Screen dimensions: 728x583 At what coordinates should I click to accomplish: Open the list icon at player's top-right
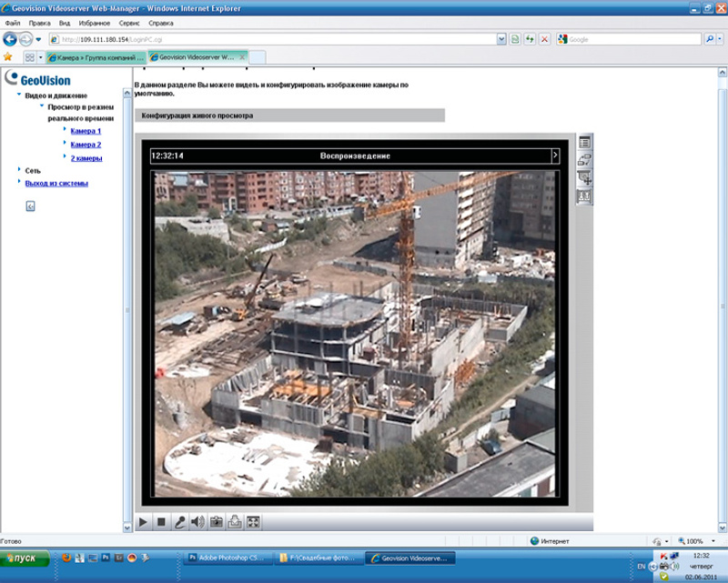585,143
